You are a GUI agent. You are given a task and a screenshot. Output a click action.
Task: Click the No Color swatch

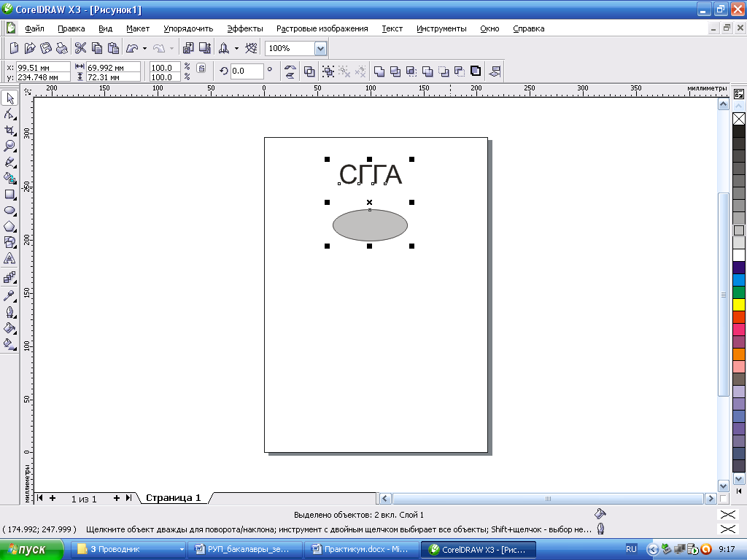click(739, 119)
